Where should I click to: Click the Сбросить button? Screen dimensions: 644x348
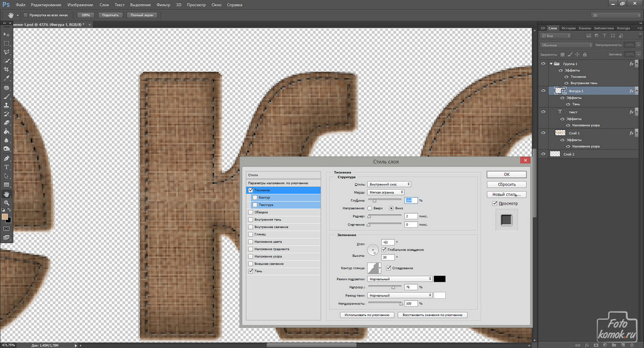(x=506, y=185)
